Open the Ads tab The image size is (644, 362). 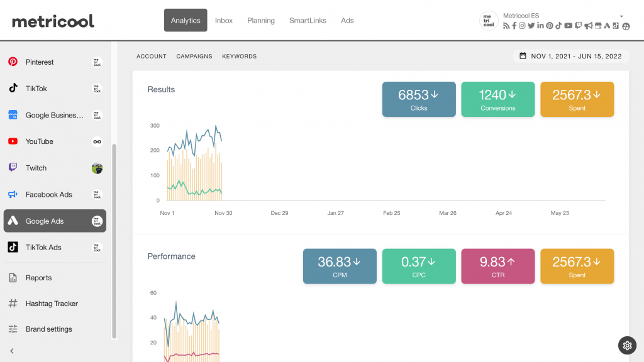347,20
